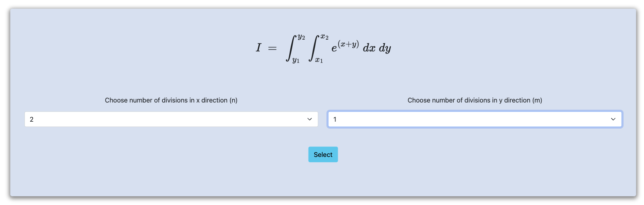Click the x1 lower limit of integration
The height and width of the screenshot is (205, 644).
pos(319,60)
